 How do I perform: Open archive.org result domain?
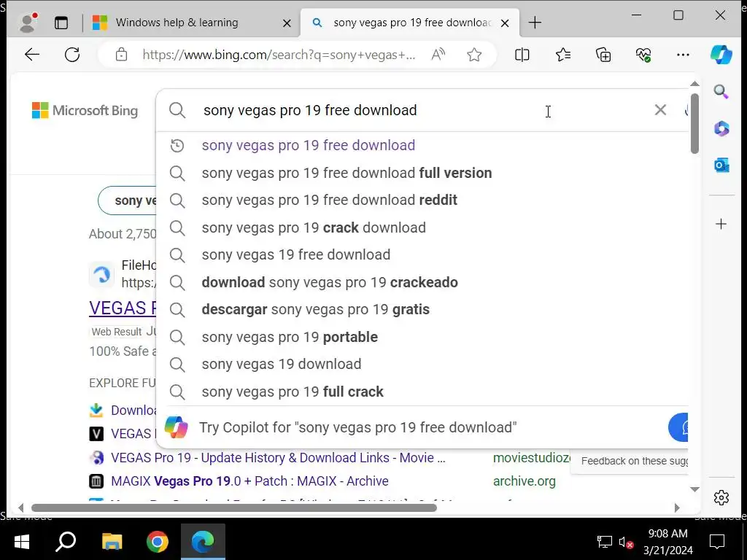[x=524, y=481]
